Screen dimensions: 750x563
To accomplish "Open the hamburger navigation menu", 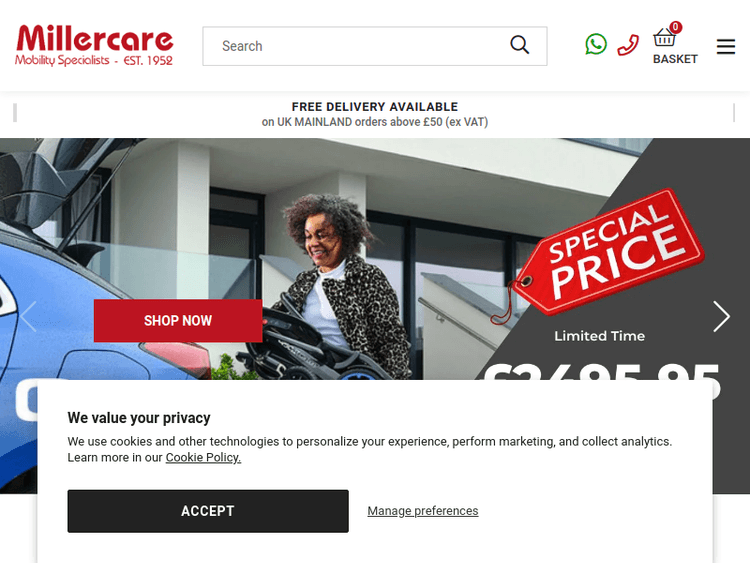I will click(726, 46).
